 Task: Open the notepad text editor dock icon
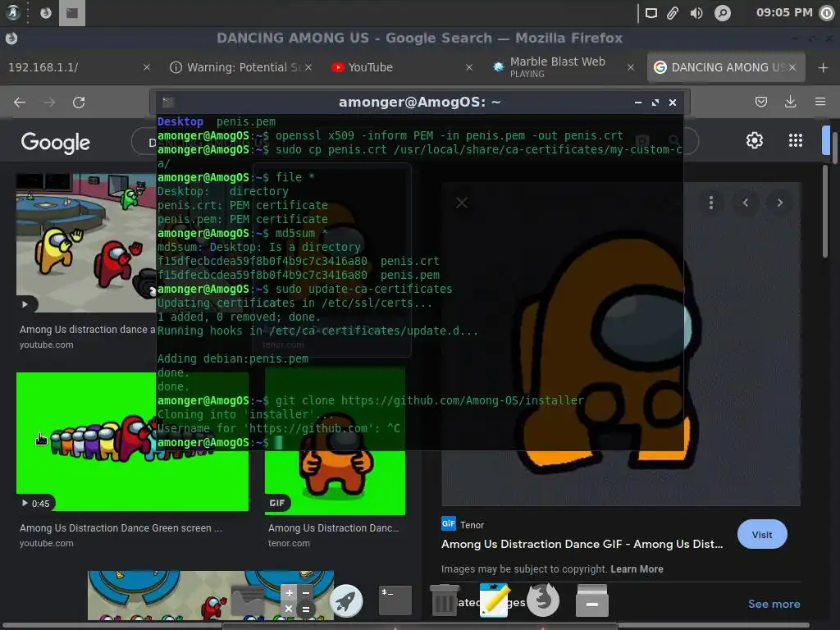[494, 600]
